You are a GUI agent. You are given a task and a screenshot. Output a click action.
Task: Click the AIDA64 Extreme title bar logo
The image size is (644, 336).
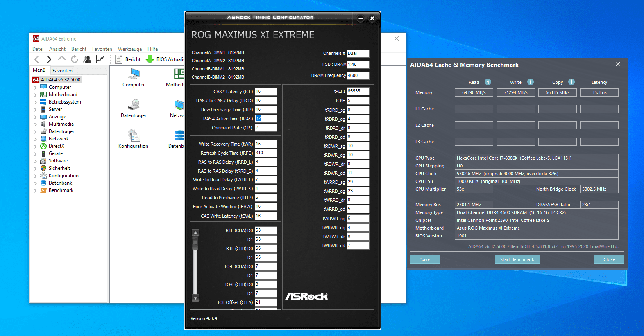(36, 38)
